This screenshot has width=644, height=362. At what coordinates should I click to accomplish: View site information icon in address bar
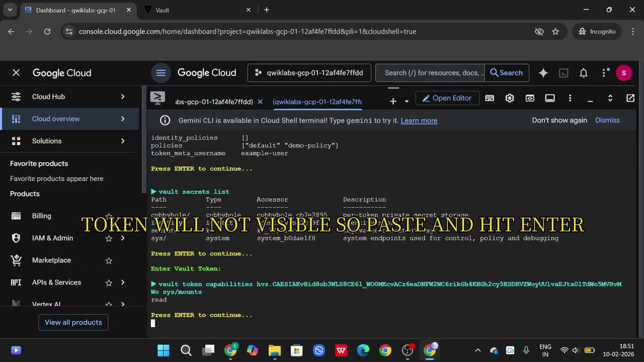69,32
